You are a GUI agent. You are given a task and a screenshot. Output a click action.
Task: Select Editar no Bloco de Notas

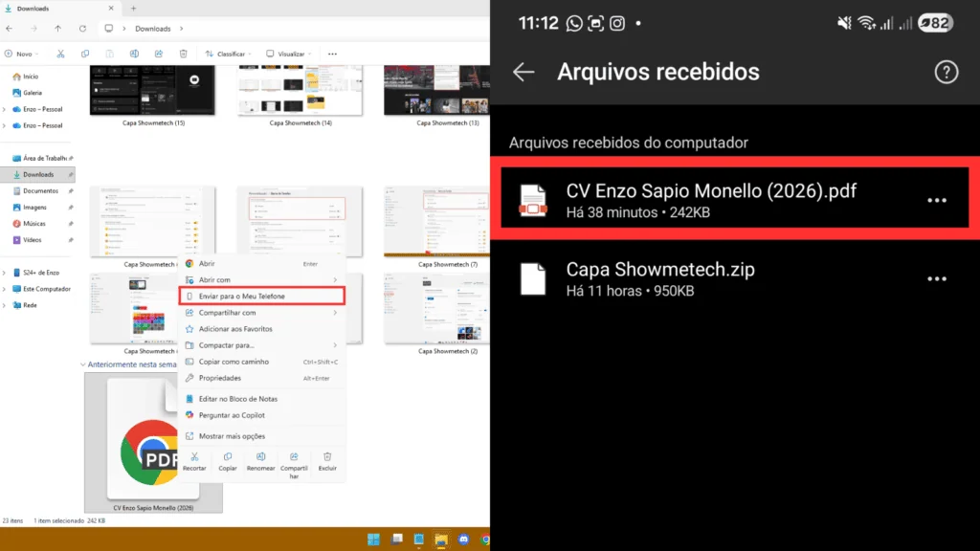[262, 399]
